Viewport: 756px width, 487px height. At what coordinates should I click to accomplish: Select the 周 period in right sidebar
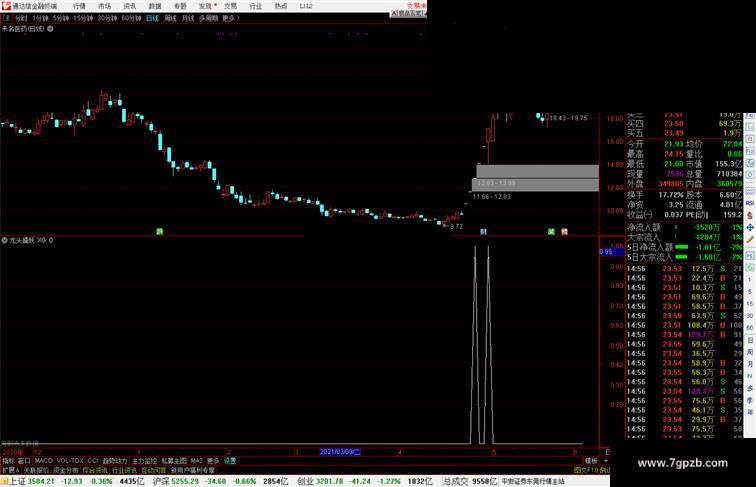[750, 352]
